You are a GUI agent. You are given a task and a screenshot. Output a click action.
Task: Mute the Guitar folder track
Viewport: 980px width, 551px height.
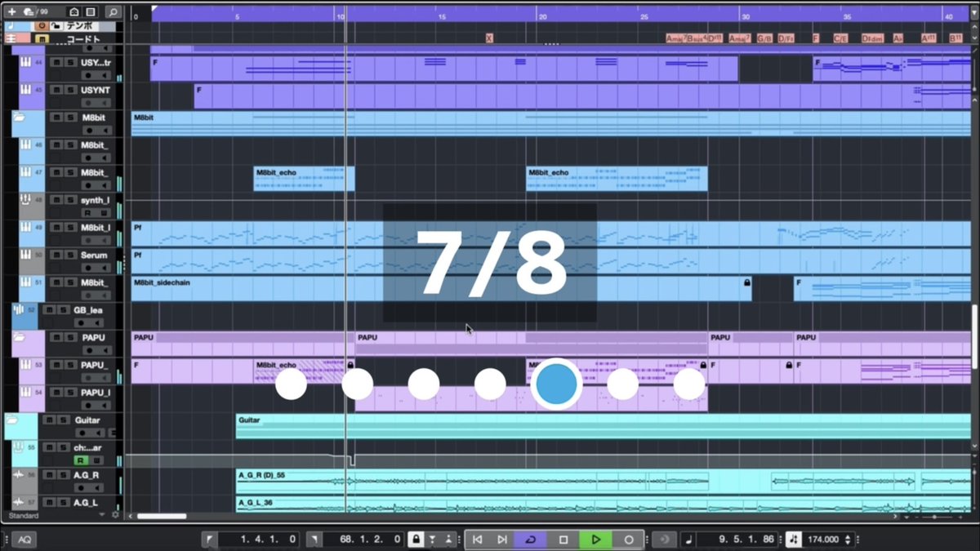point(48,420)
